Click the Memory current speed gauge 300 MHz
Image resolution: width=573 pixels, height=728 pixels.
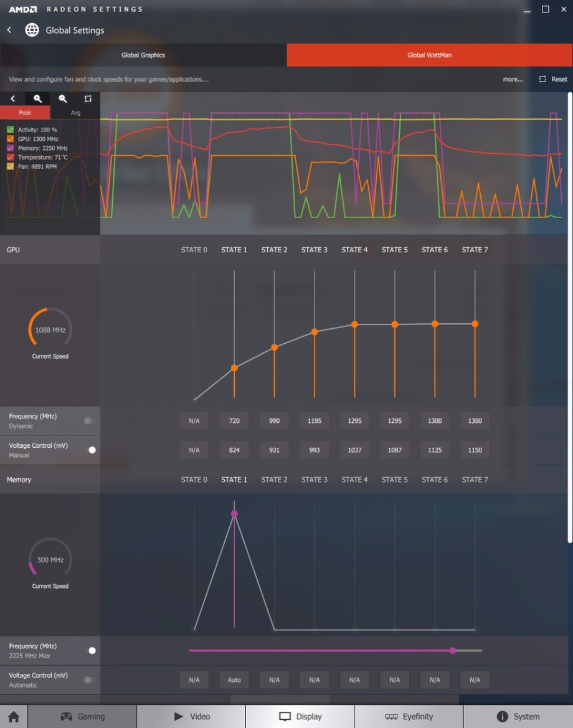(x=50, y=559)
